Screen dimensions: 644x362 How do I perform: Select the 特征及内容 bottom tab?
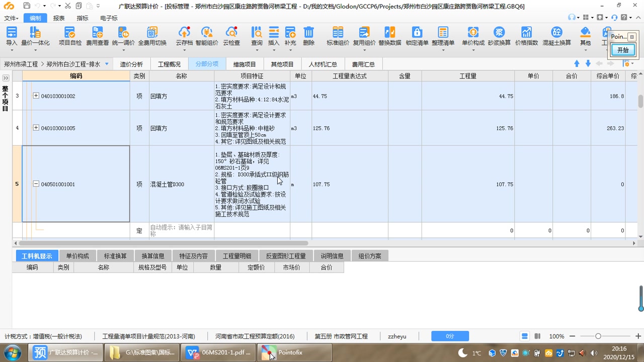coord(193,256)
